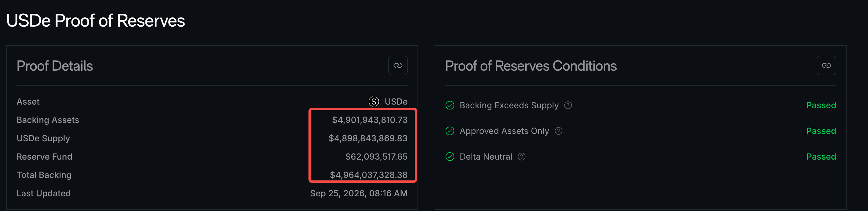Click the Proof of Reserves Conditions title
The image size is (868, 211).
531,66
